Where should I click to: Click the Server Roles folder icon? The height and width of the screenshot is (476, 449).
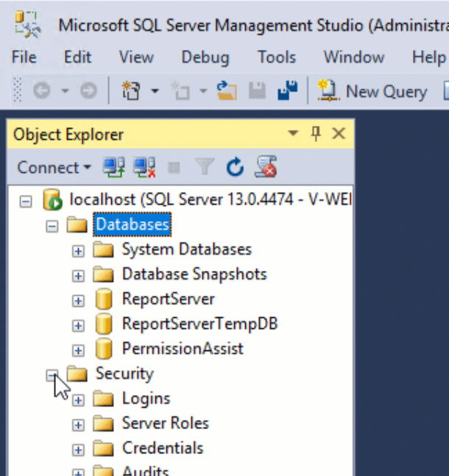[x=103, y=424]
